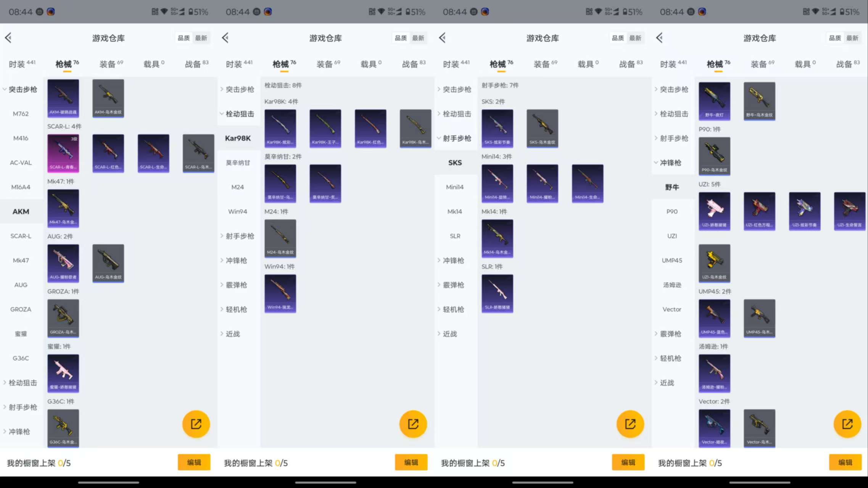868x488 pixels.
Task: Tap the back arrow navigation icon
Action: coord(8,37)
